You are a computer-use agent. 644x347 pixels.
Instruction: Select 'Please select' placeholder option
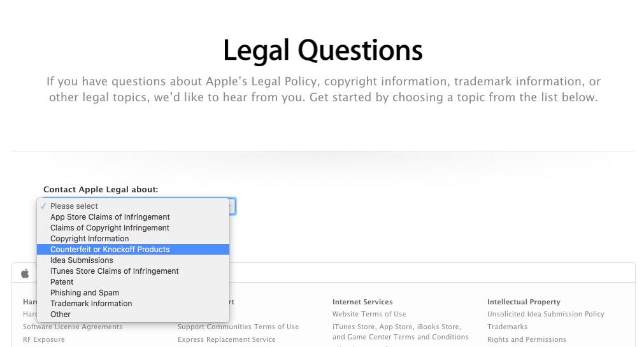click(74, 206)
